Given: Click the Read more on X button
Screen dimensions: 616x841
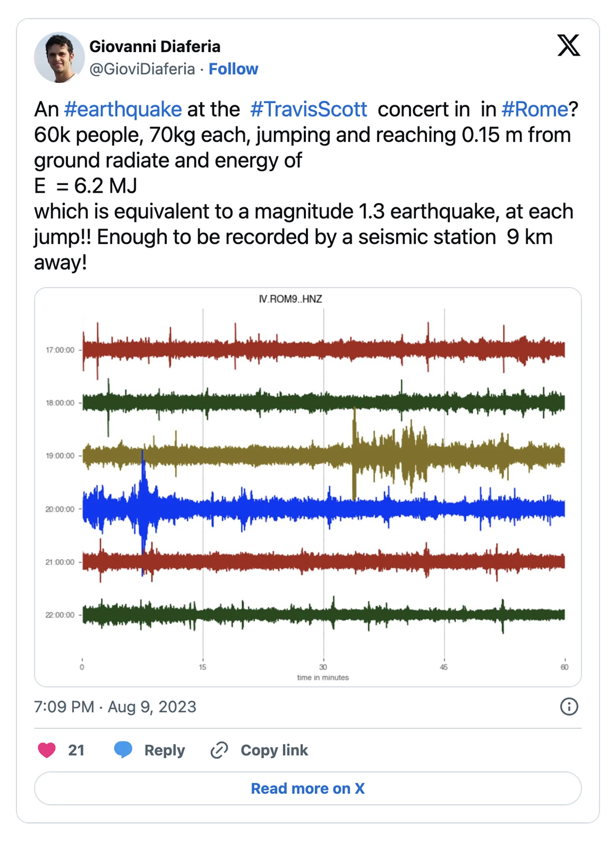Looking at the screenshot, I should pyautogui.click(x=308, y=788).
